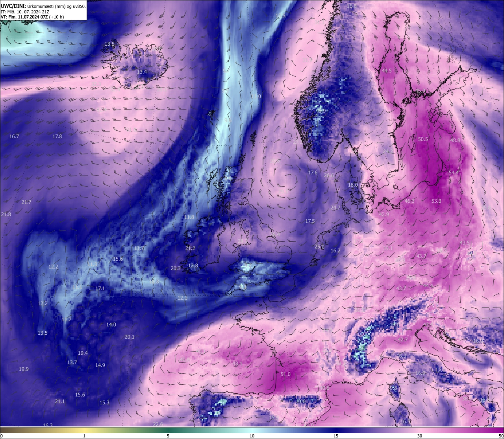Click the 25.0 value label

tap(319, 247)
